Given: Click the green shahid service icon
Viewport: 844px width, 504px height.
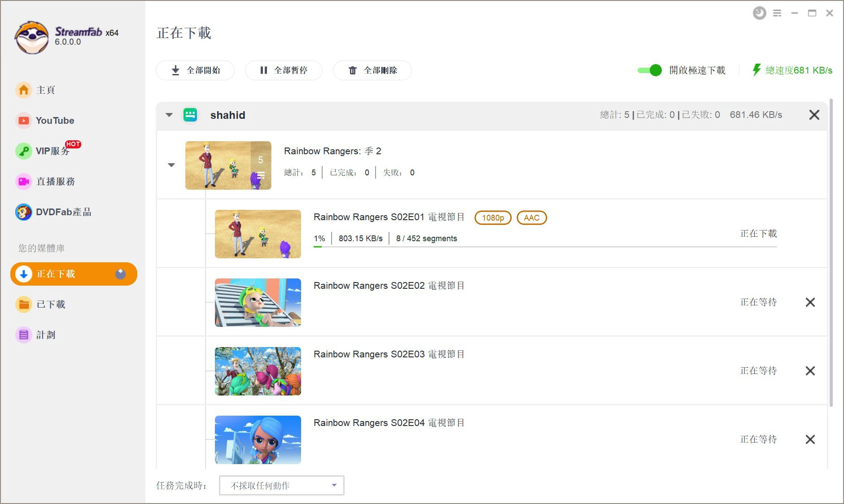Looking at the screenshot, I should click(190, 115).
